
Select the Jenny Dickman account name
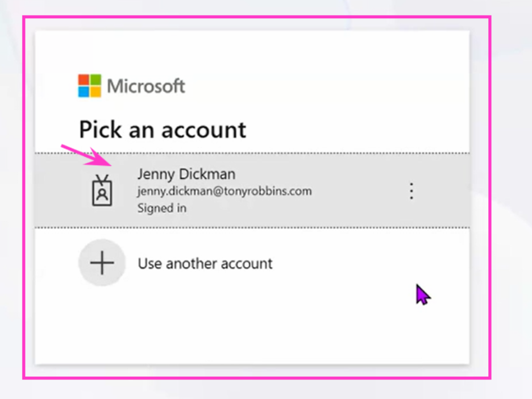pyautogui.click(x=186, y=174)
